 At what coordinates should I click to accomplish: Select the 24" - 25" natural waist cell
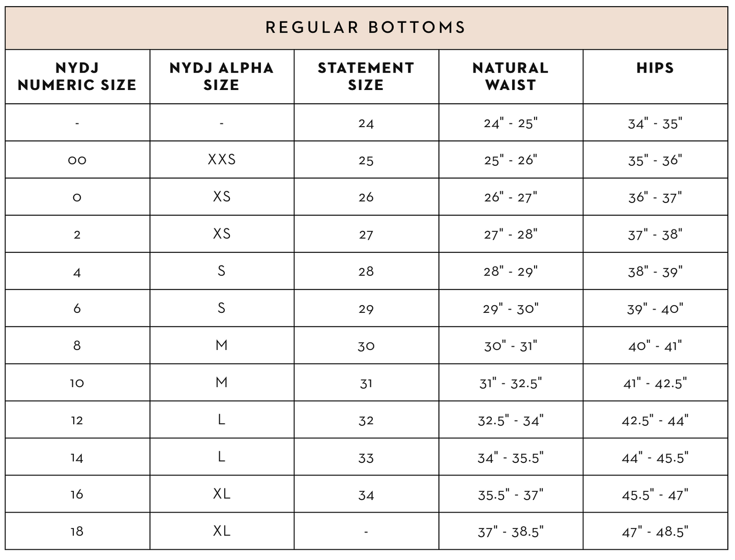[511, 123]
